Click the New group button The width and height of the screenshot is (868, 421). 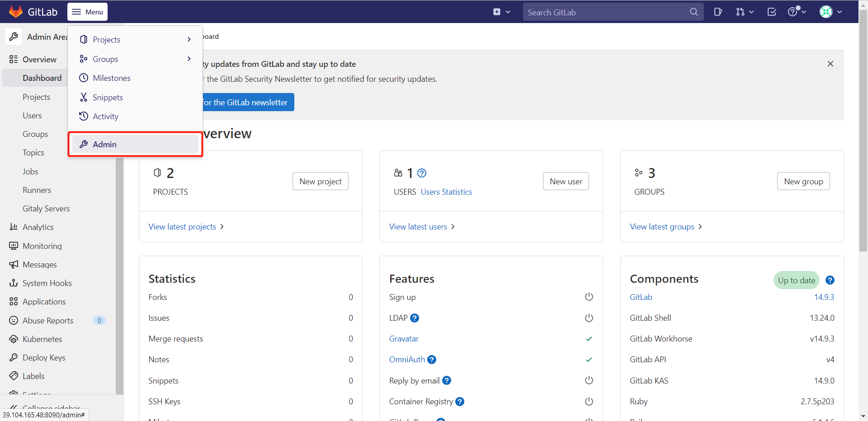803,181
